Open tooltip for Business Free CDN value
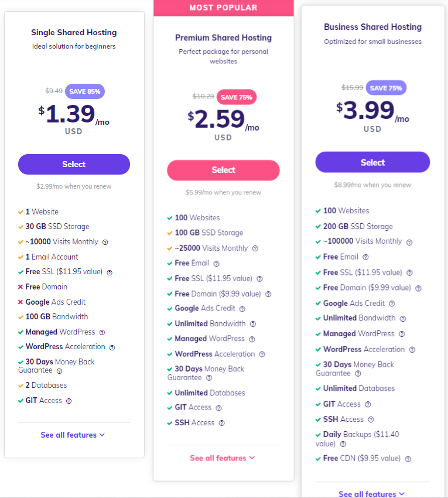The height and width of the screenshot is (498, 448). tap(408, 459)
